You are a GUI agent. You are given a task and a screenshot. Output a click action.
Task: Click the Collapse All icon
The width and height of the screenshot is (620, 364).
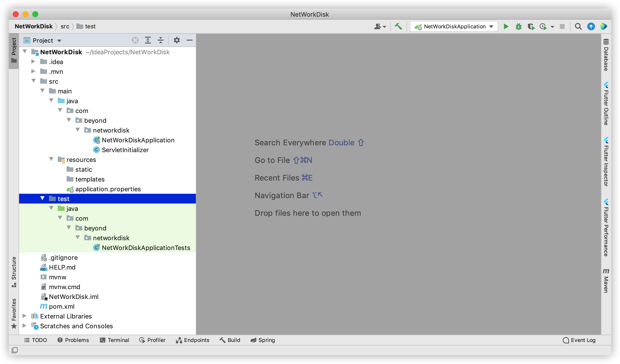coord(161,40)
